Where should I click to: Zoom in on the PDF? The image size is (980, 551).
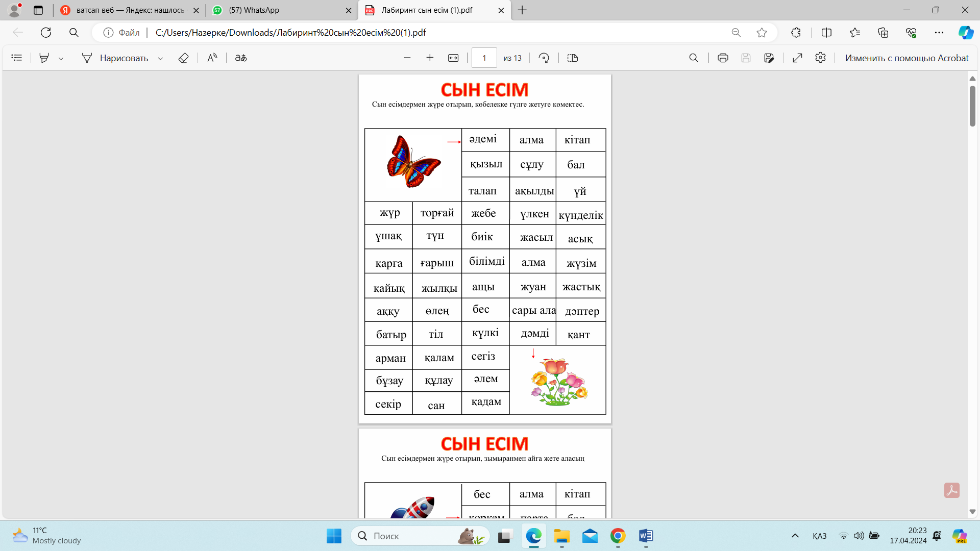pyautogui.click(x=430, y=58)
